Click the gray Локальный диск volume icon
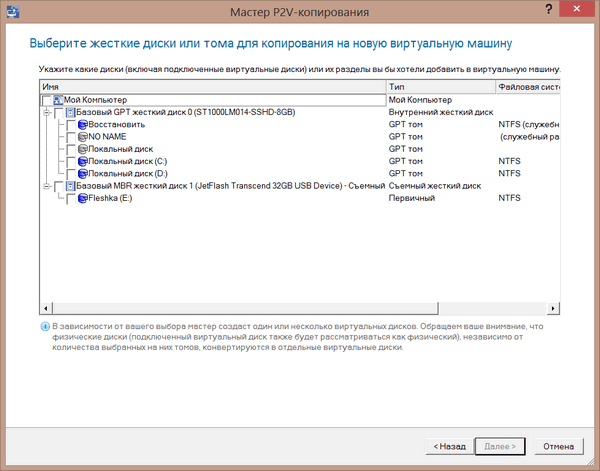This screenshot has width=600, height=471. click(83, 149)
